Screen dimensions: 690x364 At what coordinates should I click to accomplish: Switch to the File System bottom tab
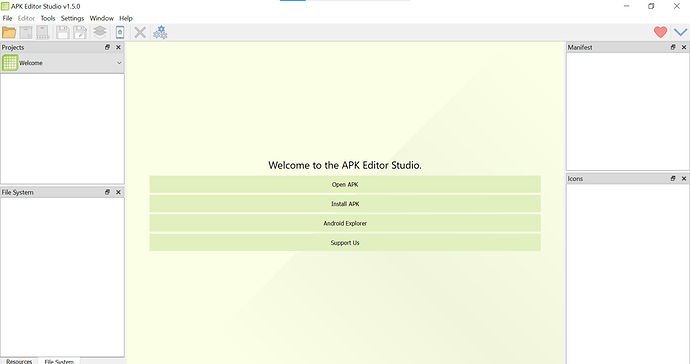tap(59, 361)
